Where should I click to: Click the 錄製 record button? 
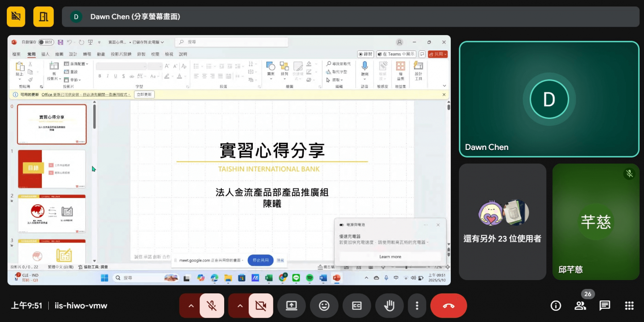[365, 54]
